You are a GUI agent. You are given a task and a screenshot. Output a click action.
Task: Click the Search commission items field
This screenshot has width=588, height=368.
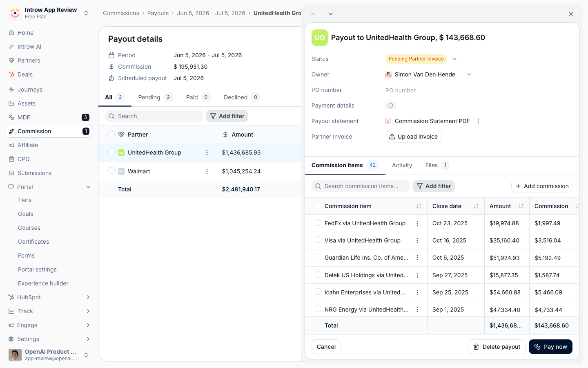(361, 186)
